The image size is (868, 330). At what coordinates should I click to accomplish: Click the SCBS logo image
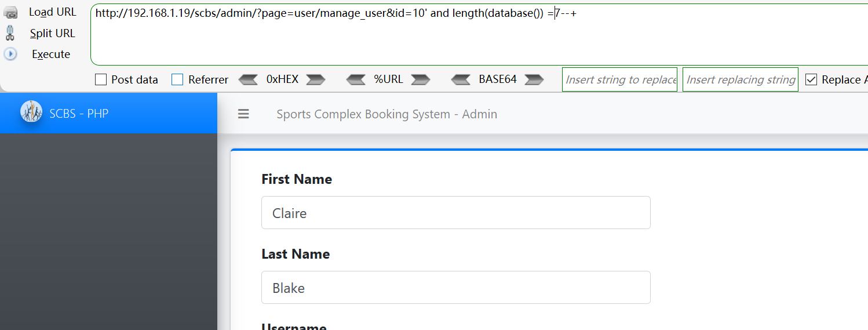point(31,111)
